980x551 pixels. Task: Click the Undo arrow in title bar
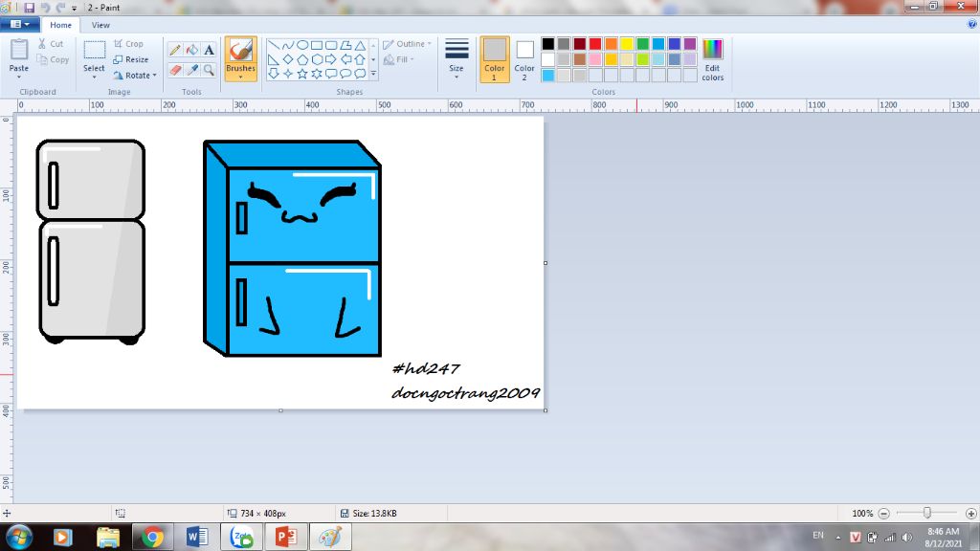tap(45, 8)
